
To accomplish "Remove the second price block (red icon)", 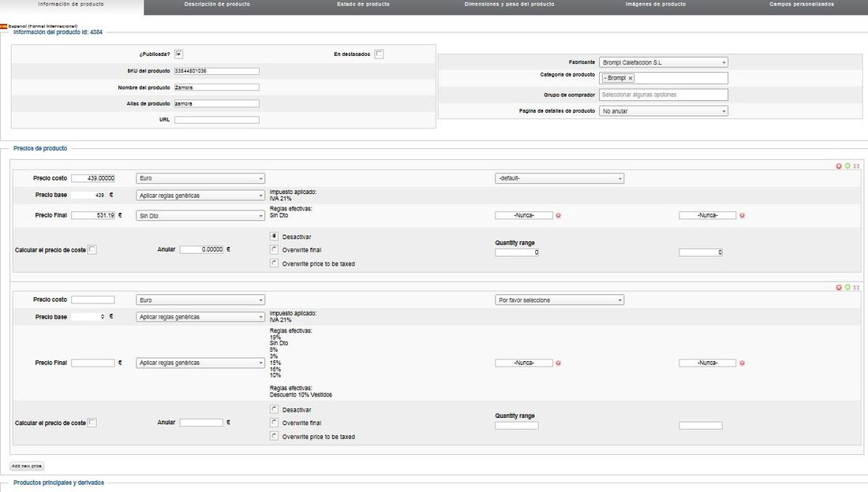I will click(839, 287).
